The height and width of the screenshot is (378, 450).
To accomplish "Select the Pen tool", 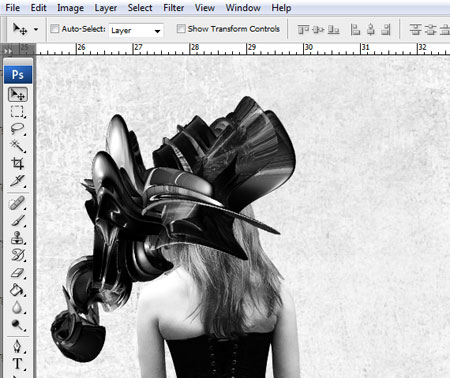I will (x=18, y=346).
